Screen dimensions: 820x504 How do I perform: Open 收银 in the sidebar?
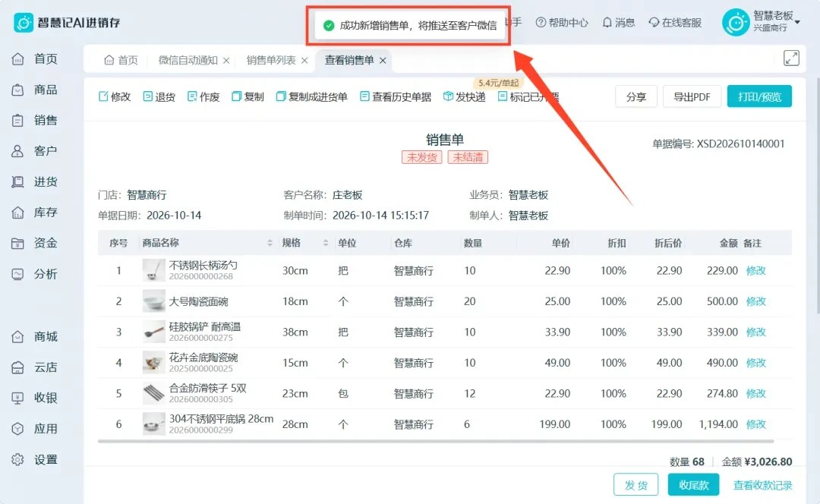(34, 398)
